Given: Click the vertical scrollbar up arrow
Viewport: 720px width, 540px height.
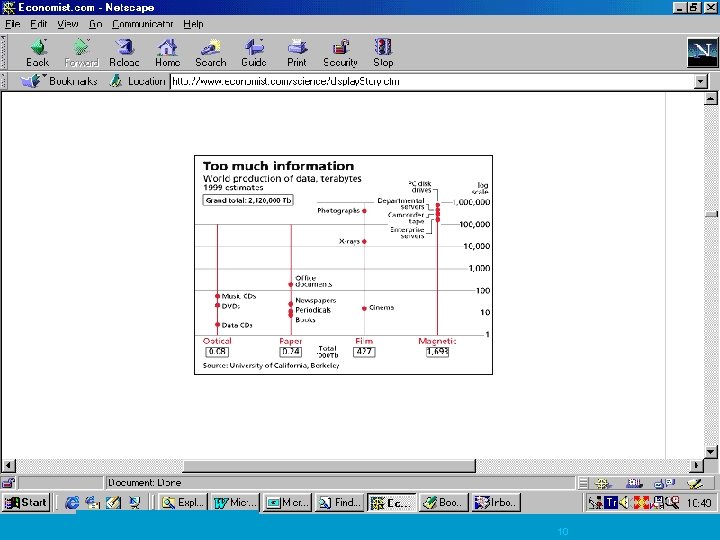Looking at the screenshot, I should coord(710,98).
